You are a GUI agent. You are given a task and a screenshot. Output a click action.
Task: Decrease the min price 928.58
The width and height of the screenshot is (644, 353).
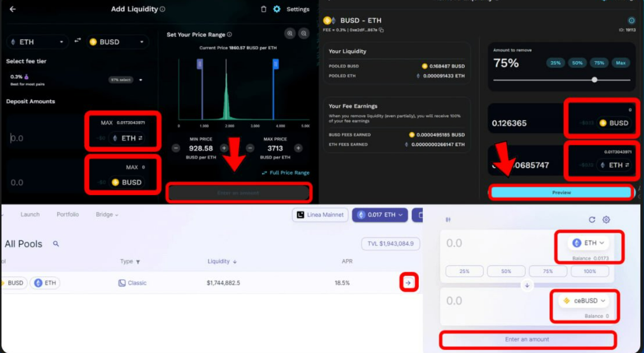(x=176, y=148)
